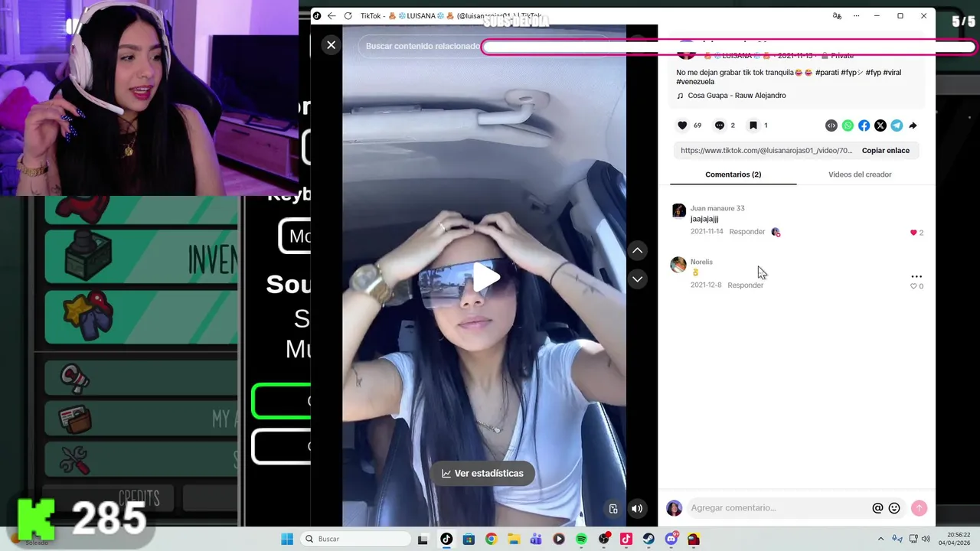Open Among Us from the taskbar
The height and width of the screenshot is (551, 980).
click(x=694, y=539)
